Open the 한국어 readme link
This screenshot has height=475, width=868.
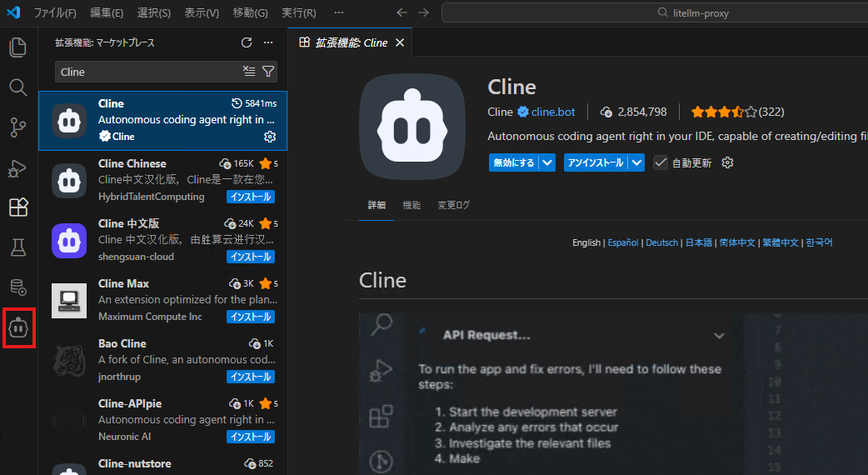(819, 242)
